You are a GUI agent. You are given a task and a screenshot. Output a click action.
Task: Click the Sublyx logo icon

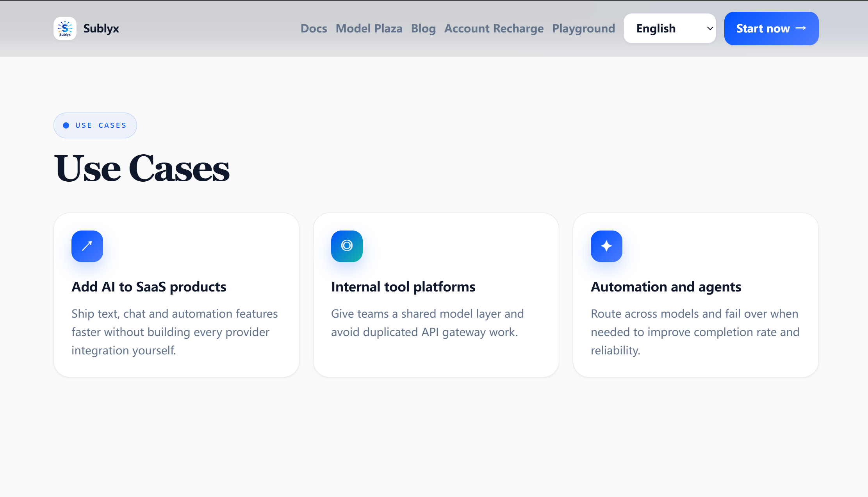[x=65, y=29]
